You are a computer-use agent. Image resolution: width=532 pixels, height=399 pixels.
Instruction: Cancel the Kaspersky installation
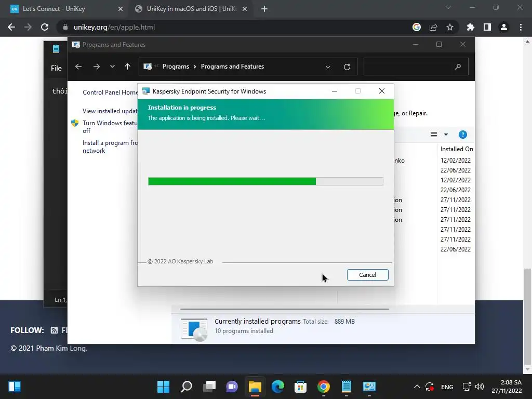[x=367, y=275]
